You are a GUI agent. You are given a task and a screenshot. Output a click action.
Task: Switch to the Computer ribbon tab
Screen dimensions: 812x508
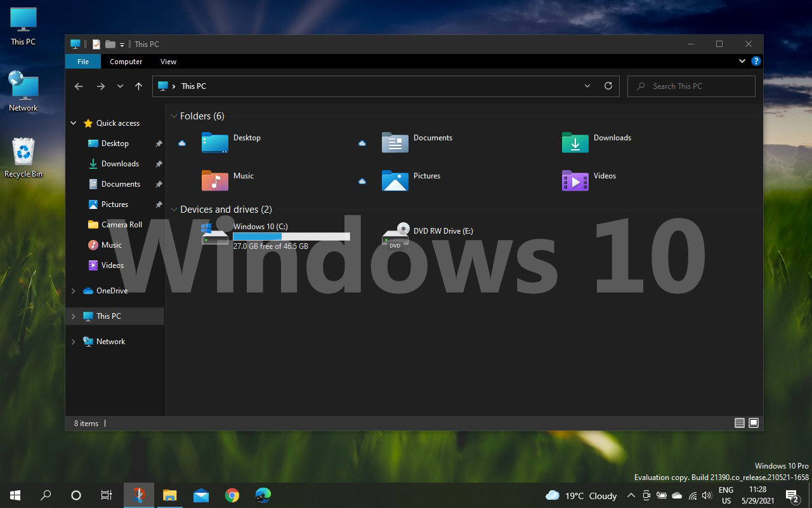pyautogui.click(x=126, y=61)
